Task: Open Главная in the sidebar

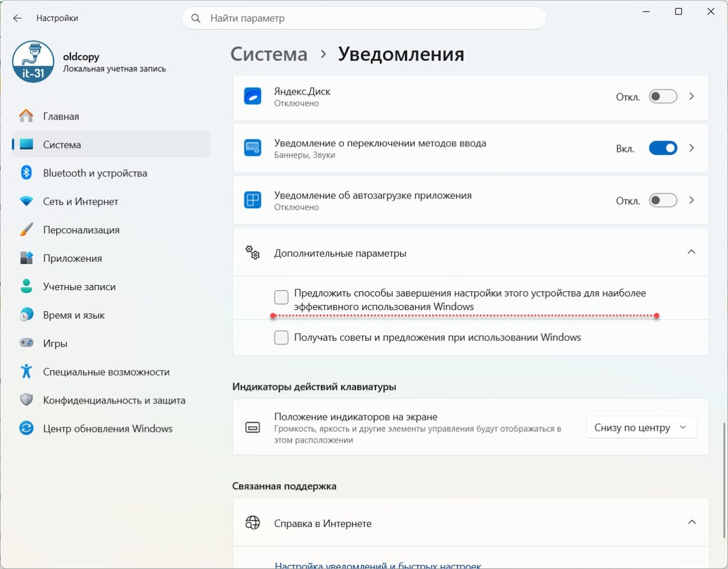Action: 111,116
